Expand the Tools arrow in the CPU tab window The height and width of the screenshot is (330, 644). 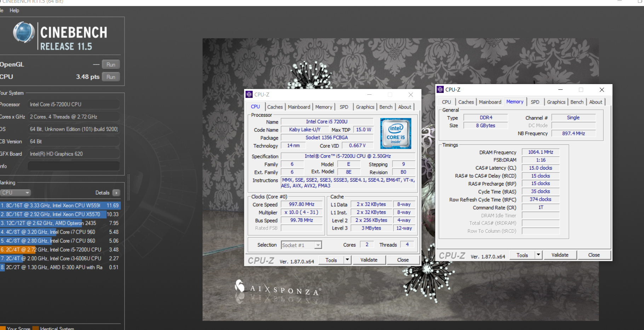point(347,260)
